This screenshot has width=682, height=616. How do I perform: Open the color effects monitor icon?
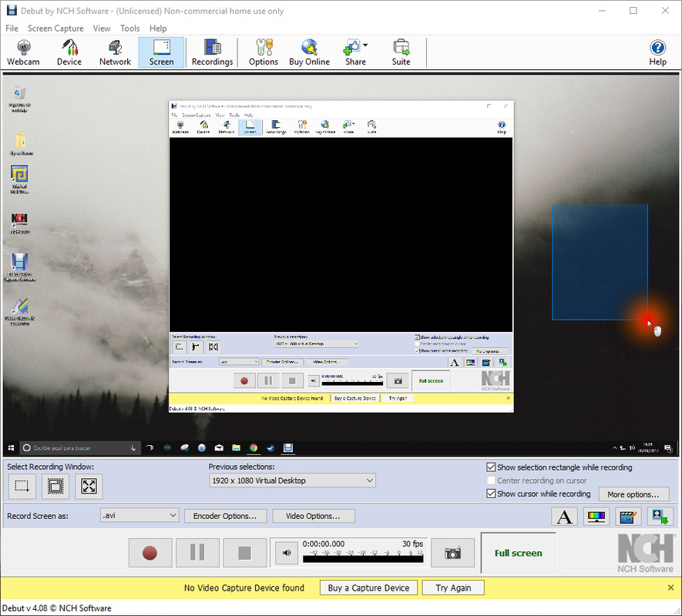pos(596,517)
